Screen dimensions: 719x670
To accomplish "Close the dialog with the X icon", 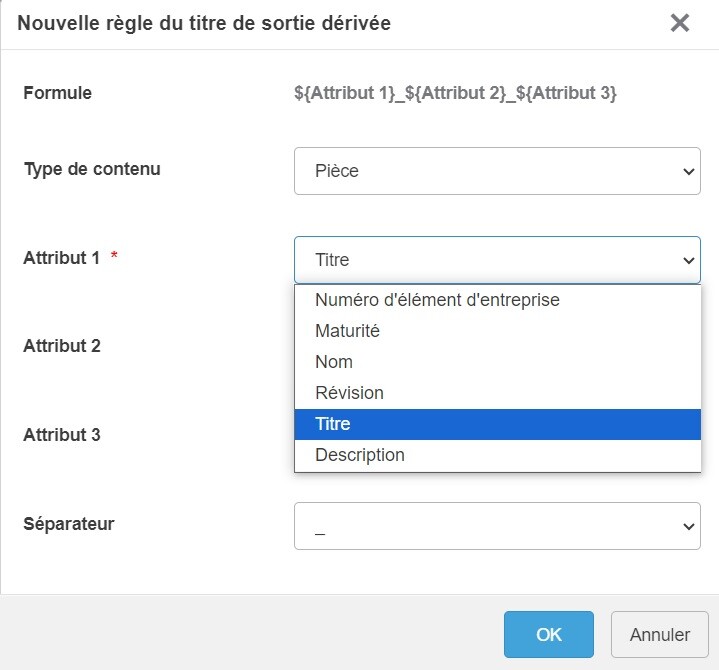I will point(680,23).
